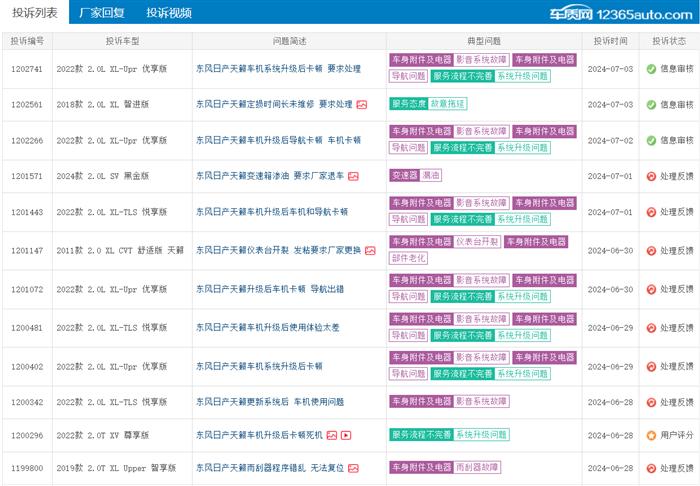Click the green check icon for complaint 1202561
700x486 pixels.
click(651, 104)
